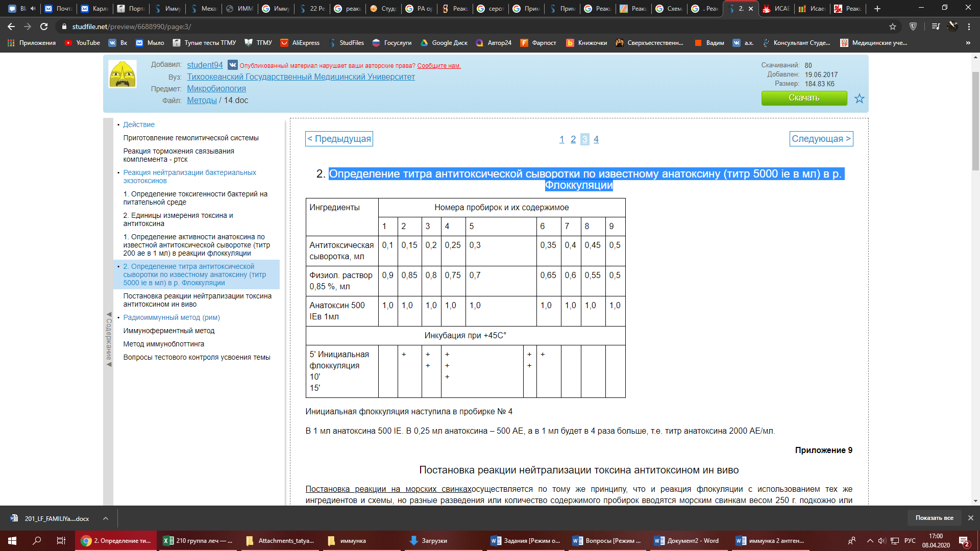Open the YouTube bookmark

pos(83,43)
